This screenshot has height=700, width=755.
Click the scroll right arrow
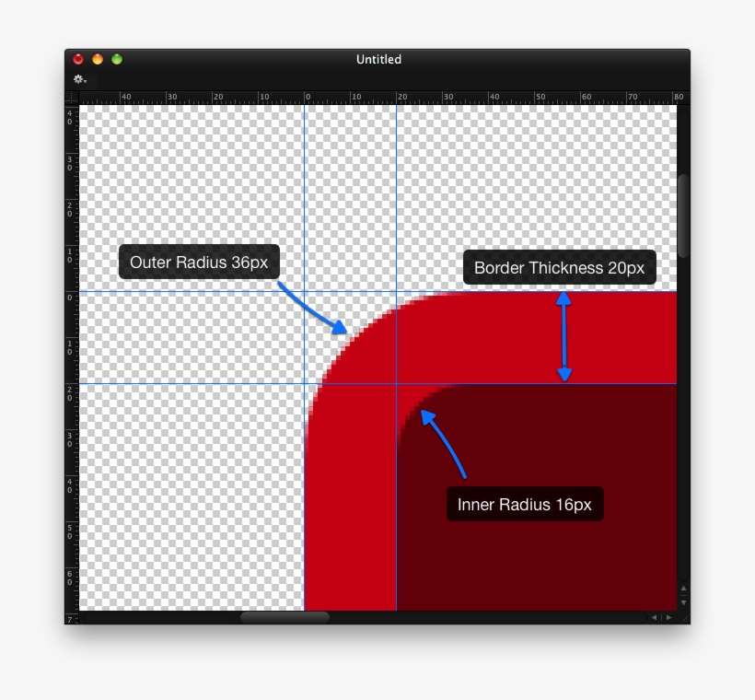pos(668,618)
